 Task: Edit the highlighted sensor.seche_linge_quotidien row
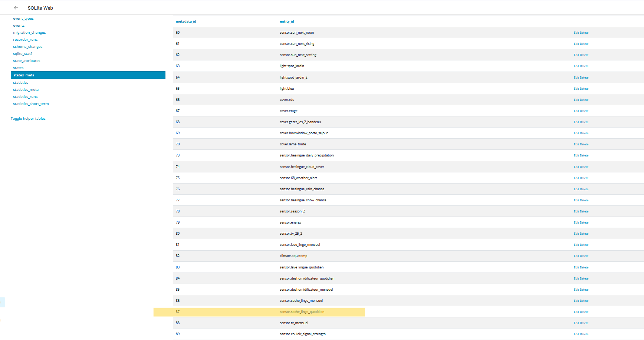[576, 312]
